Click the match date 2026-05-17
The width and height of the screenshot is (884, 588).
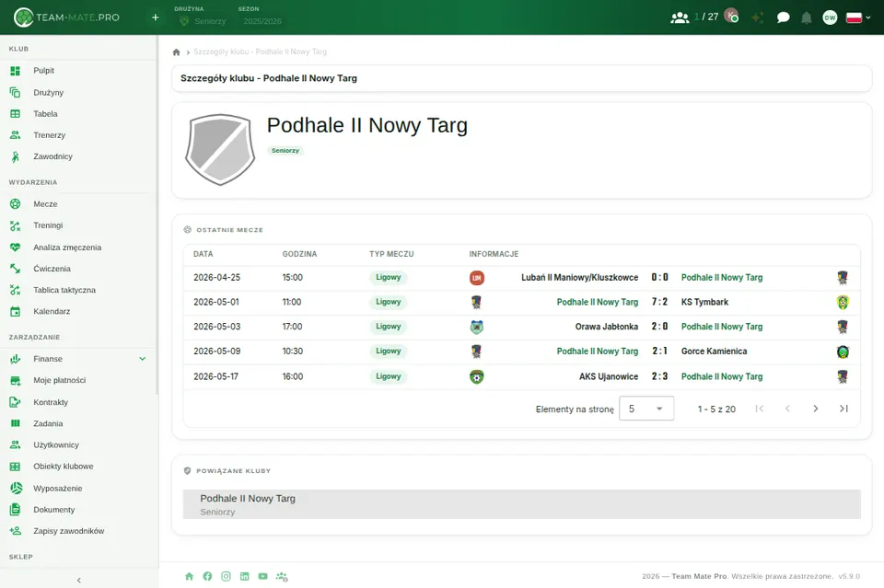click(x=215, y=376)
